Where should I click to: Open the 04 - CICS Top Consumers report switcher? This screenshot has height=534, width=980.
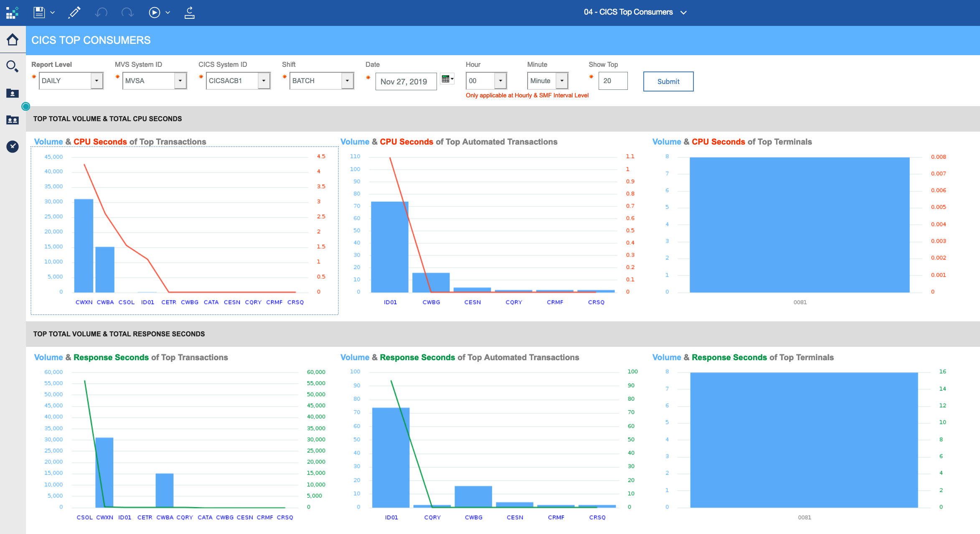pyautogui.click(x=635, y=12)
